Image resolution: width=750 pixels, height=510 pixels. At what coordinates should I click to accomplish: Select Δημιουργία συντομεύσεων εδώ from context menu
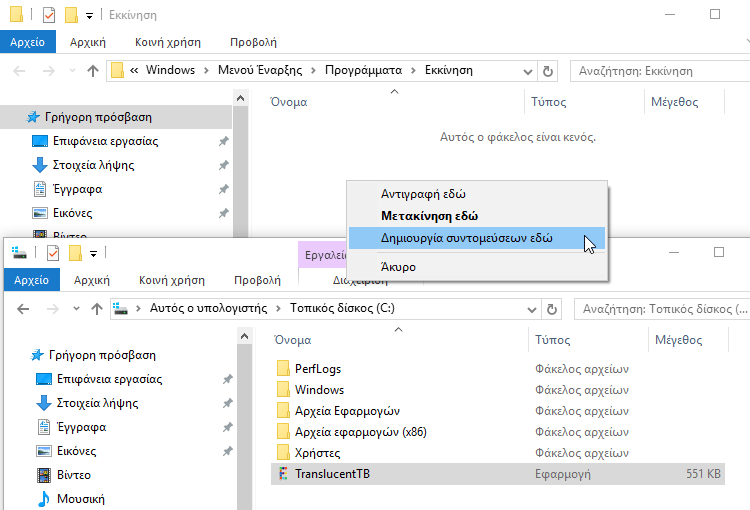coord(466,239)
